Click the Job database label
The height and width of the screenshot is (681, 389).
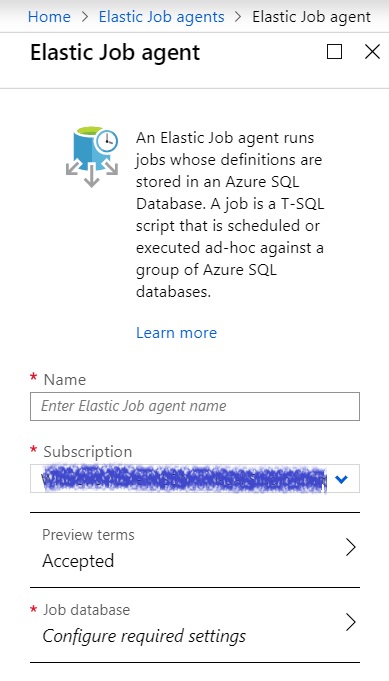[x=86, y=609]
